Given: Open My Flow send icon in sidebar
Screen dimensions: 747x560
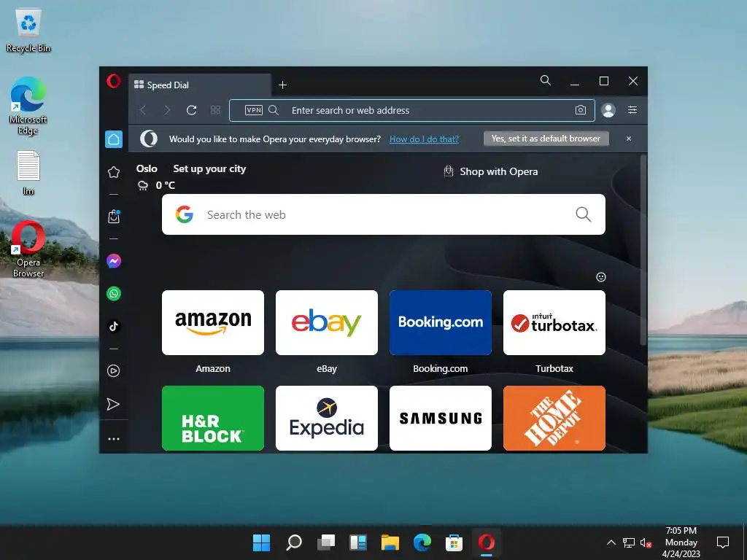Looking at the screenshot, I should pyautogui.click(x=113, y=404).
